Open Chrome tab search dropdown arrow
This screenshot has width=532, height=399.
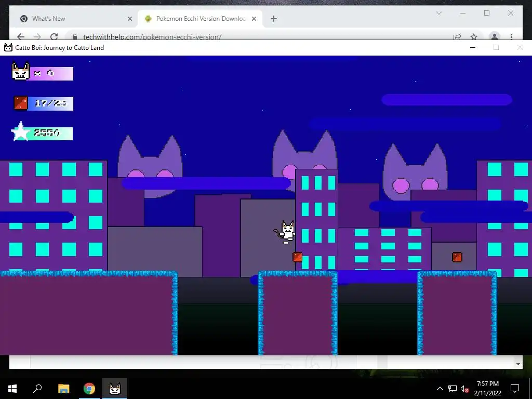[438, 13]
